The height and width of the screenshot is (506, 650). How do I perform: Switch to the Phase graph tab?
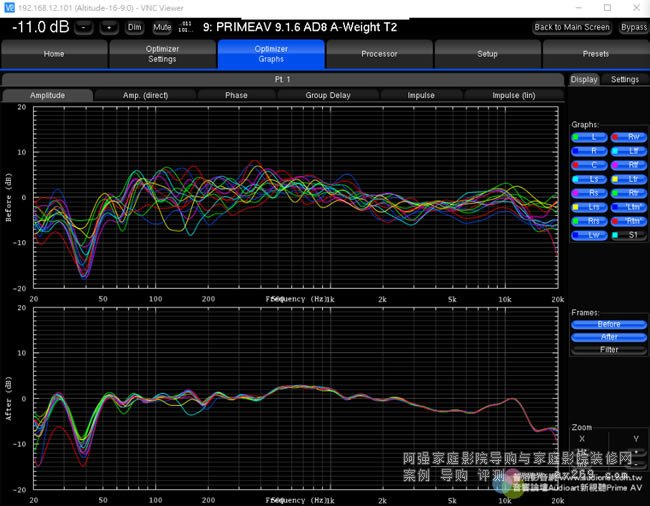point(236,95)
